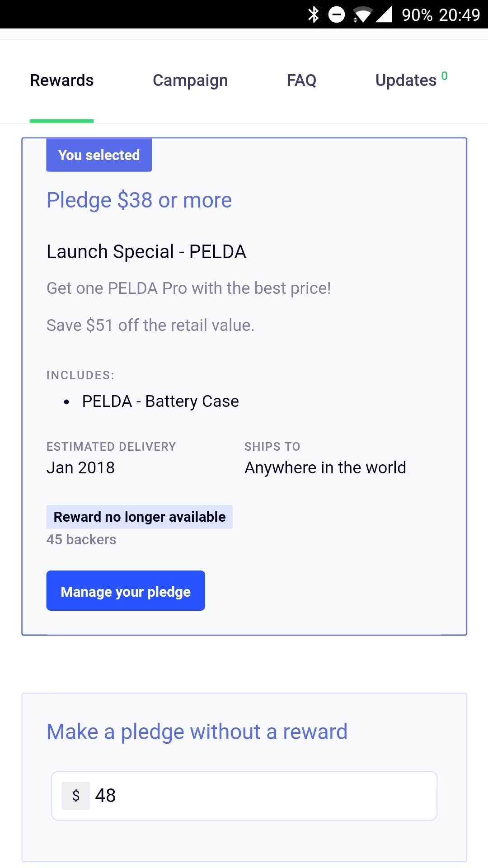Tap the Pledge $38 or more heading

point(139,200)
